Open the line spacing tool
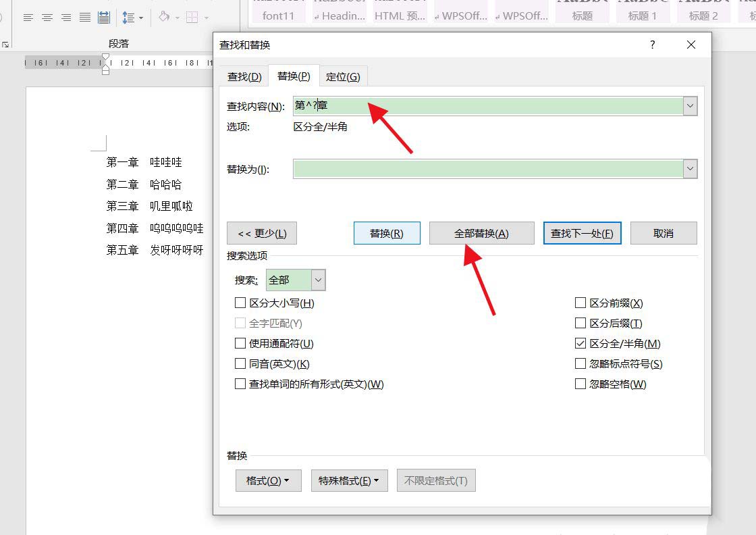 [x=128, y=18]
